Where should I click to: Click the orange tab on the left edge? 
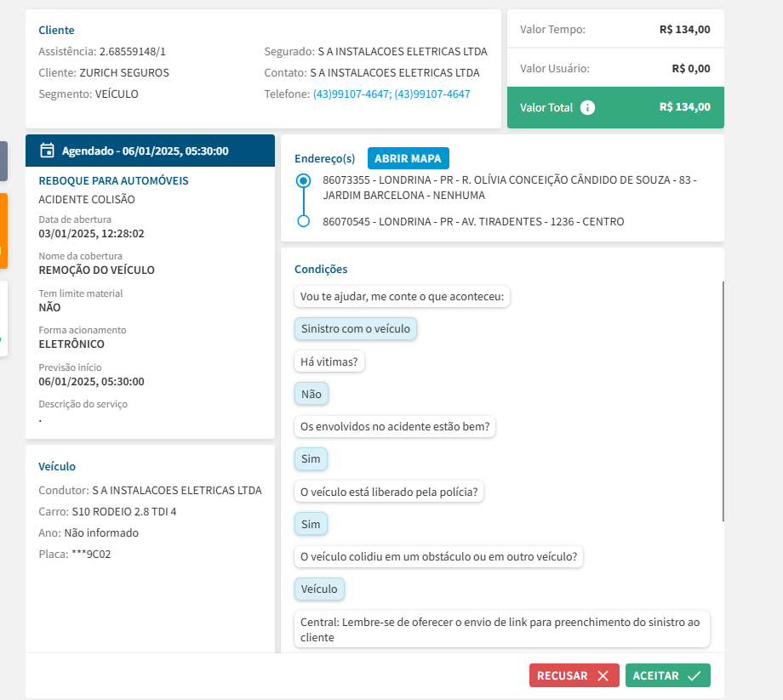[3, 231]
